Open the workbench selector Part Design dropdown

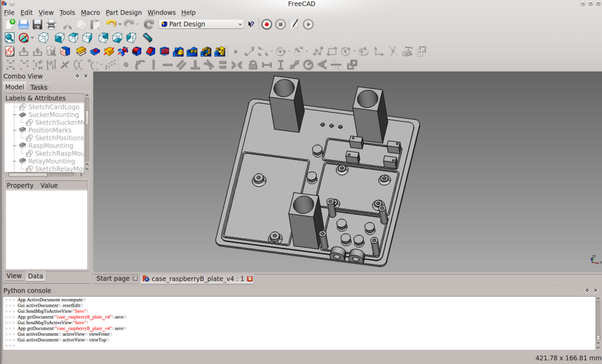(202, 24)
